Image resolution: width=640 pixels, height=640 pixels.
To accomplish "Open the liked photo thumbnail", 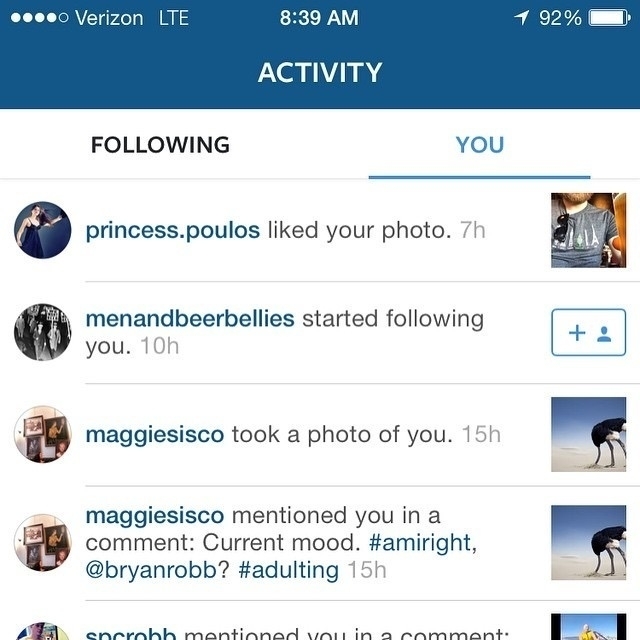I will click(x=588, y=230).
